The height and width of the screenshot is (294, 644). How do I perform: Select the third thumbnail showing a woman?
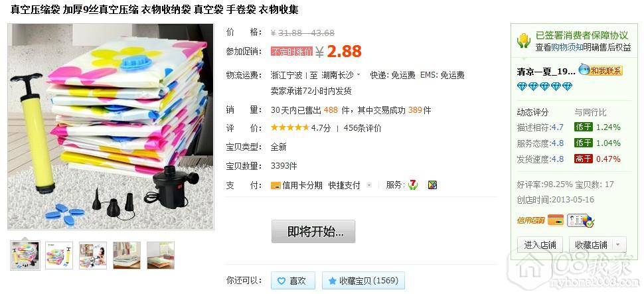pyautogui.click(x=93, y=256)
